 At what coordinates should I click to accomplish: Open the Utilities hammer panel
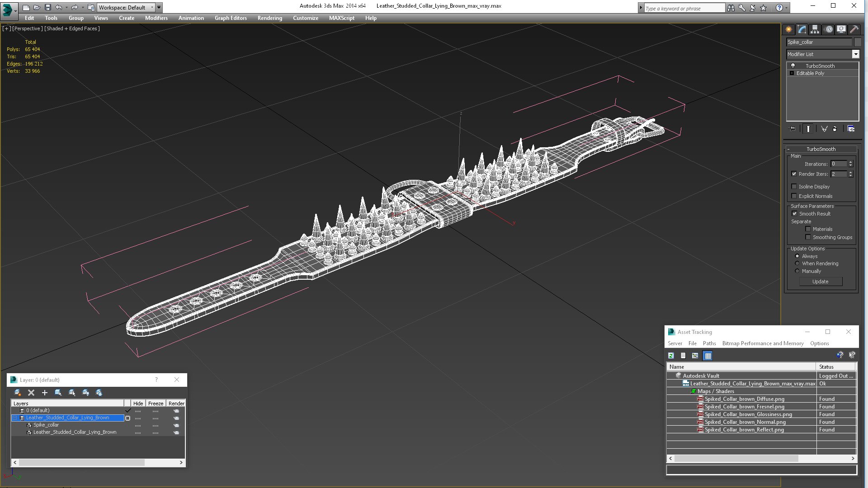click(854, 29)
